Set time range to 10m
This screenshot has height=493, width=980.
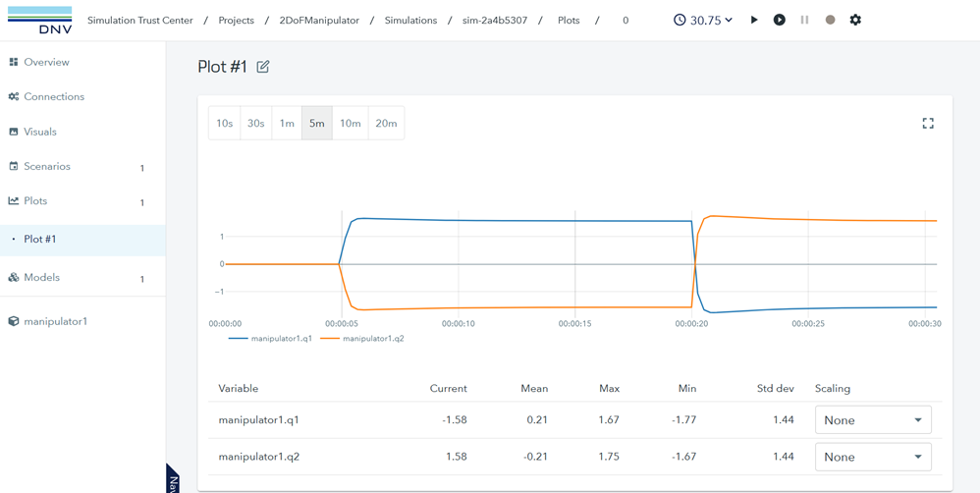(x=350, y=123)
